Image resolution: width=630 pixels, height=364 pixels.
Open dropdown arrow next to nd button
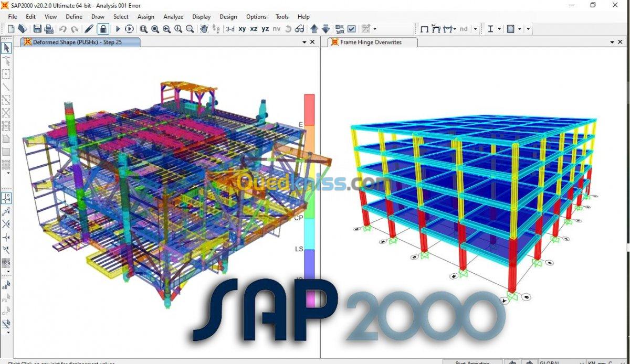pyautogui.click(x=475, y=29)
